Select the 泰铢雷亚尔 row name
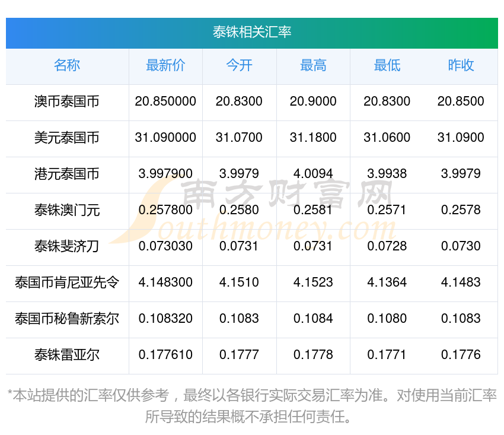 67,355
